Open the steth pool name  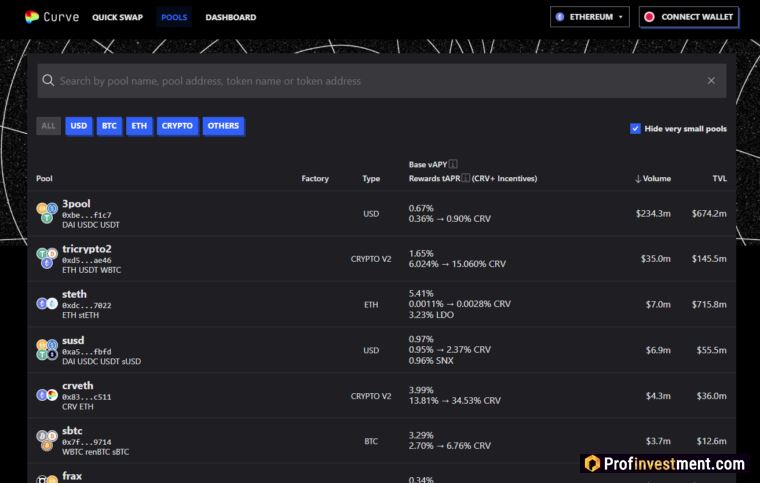(74, 294)
